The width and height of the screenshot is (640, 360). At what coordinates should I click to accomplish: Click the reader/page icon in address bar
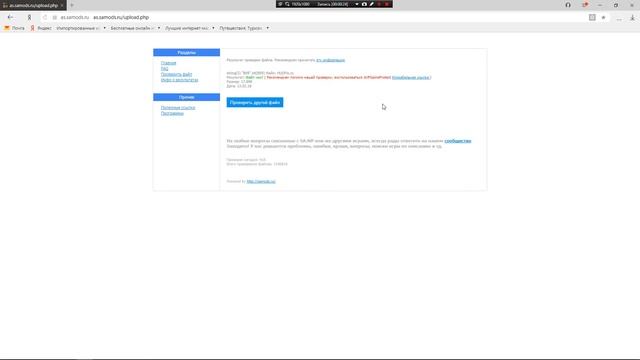coord(592,17)
